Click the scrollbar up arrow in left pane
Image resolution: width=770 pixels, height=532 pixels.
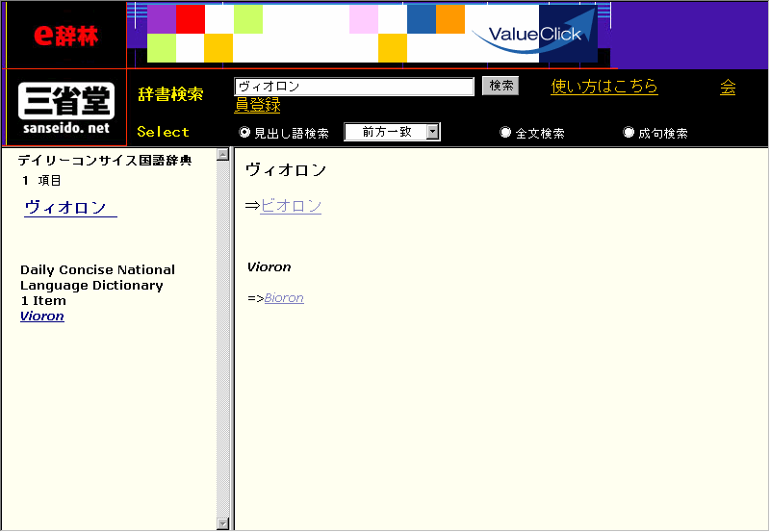click(223, 154)
